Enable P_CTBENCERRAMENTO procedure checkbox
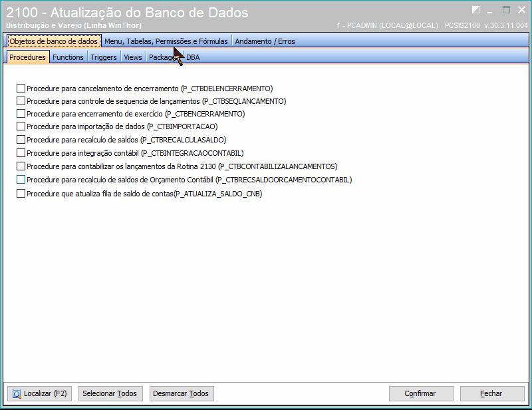Image resolution: width=532 pixels, height=410 pixels. (x=21, y=113)
